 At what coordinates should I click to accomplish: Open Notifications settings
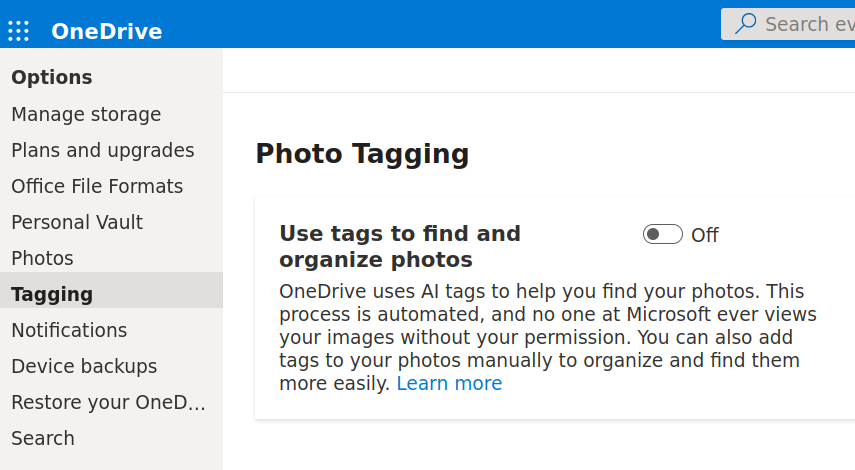coord(69,330)
